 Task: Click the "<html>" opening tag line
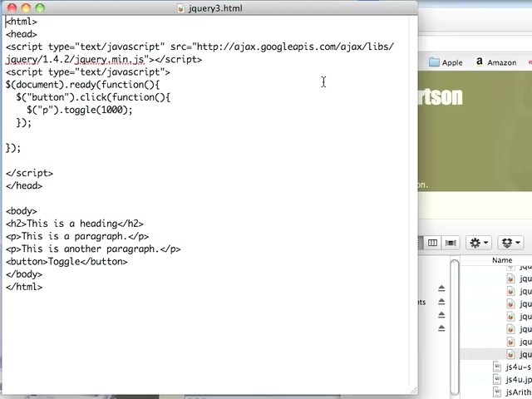pyautogui.click(x=22, y=22)
